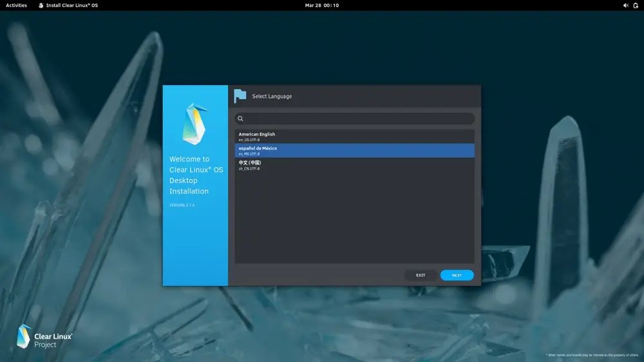
Task: Focus the language search field
Action: tap(357, 119)
